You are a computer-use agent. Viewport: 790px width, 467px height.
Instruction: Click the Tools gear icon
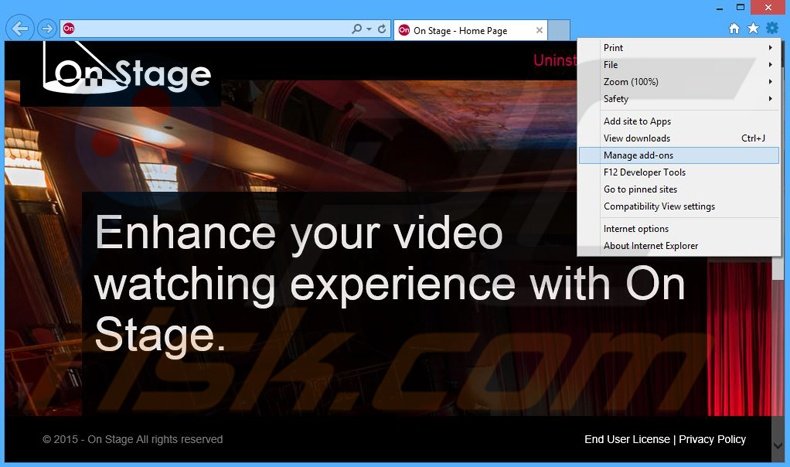772,28
